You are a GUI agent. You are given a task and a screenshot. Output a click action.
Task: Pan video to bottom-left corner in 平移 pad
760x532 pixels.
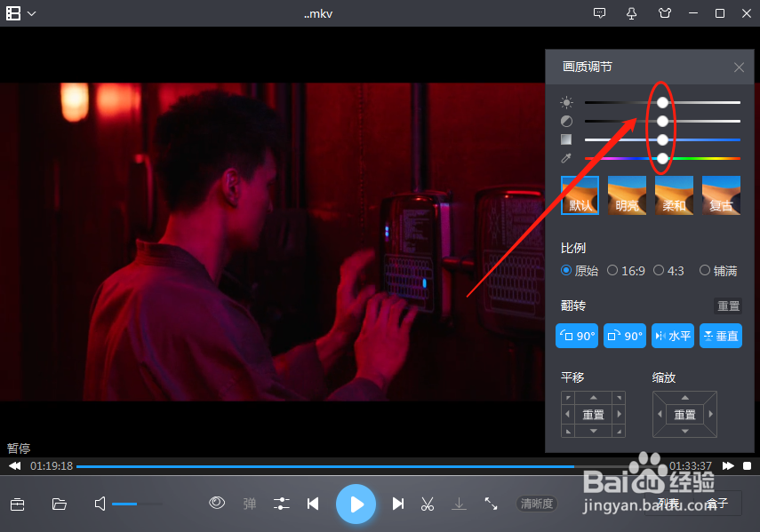coord(568,431)
